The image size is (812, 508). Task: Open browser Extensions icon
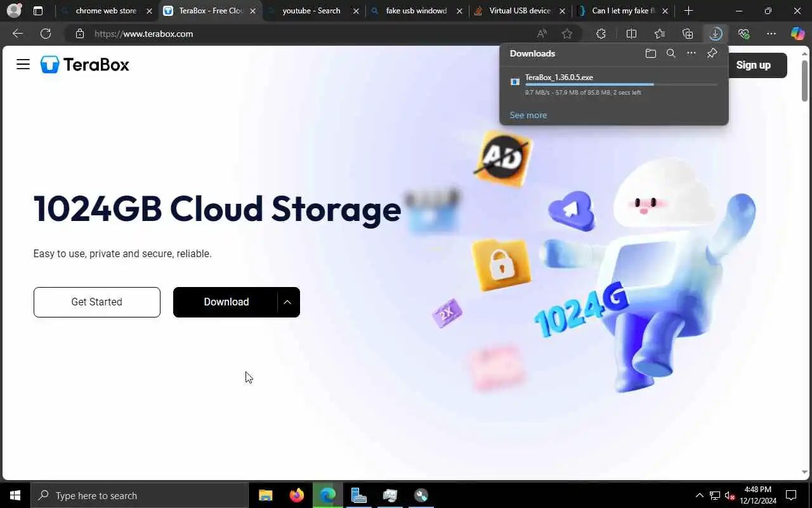click(x=601, y=34)
